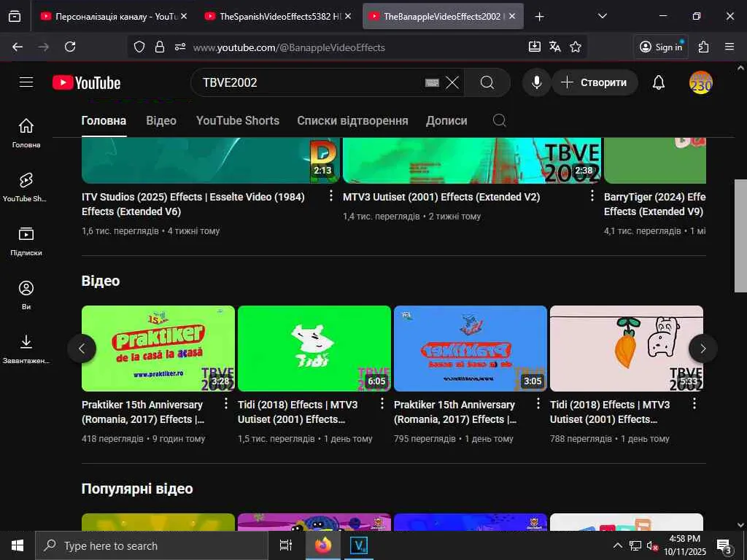Open more actions for the 788-views Tidi video
The height and width of the screenshot is (560, 747).
(x=694, y=404)
